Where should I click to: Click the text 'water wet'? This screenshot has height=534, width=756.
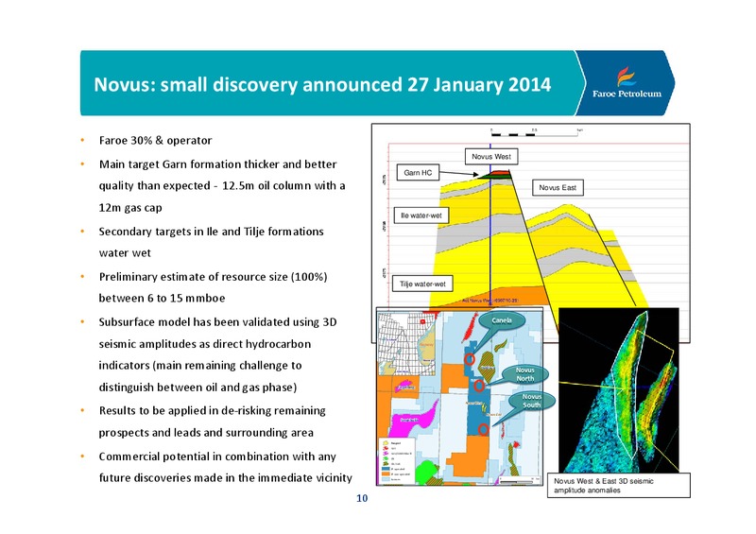coord(125,253)
